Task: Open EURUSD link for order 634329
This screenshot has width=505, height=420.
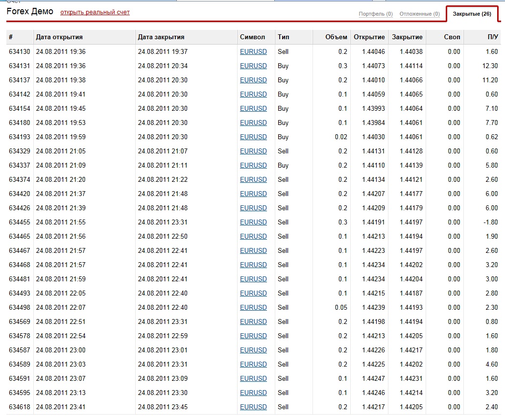Action: pyautogui.click(x=253, y=151)
